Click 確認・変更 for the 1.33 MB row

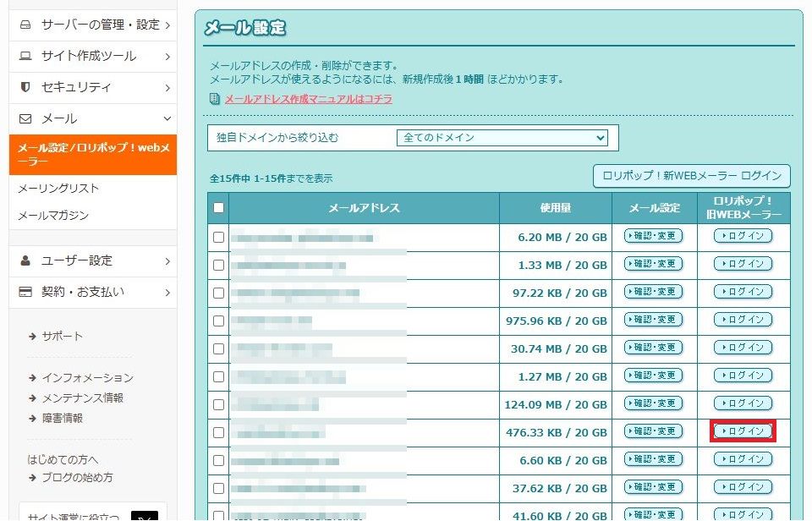click(x=653, y=264)
